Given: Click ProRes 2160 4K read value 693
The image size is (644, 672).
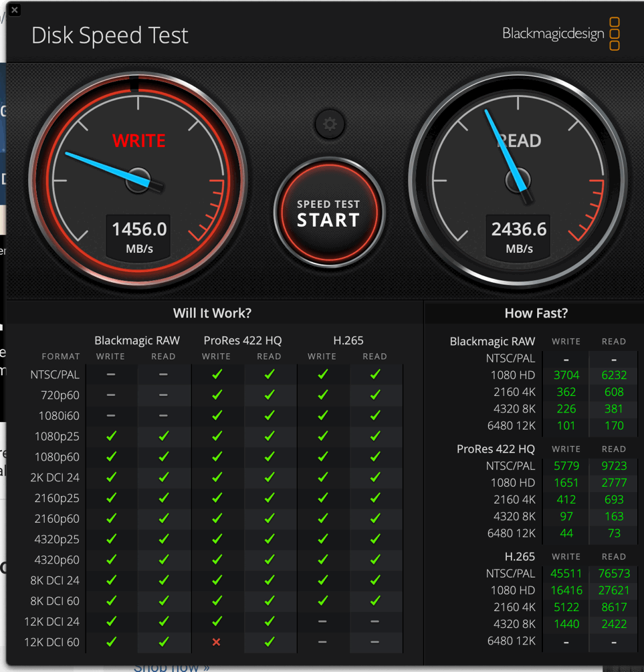Looking at the screenshot, I should [x=614, y=499].
